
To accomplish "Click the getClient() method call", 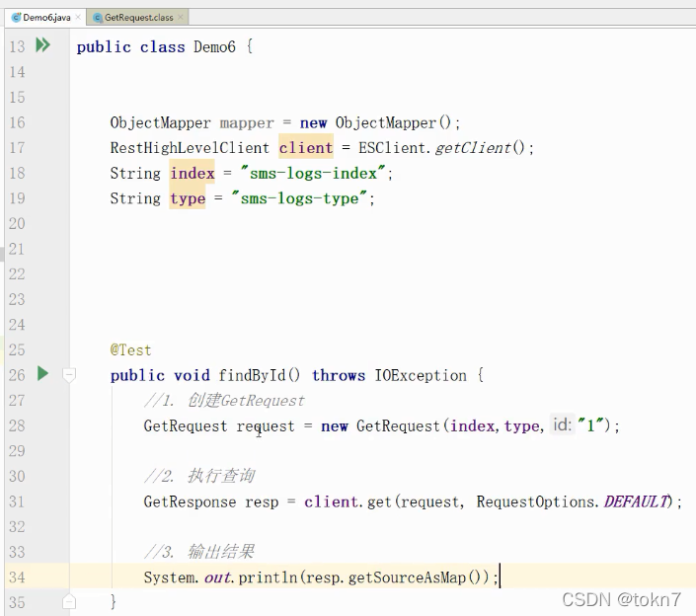I will 480,147.
